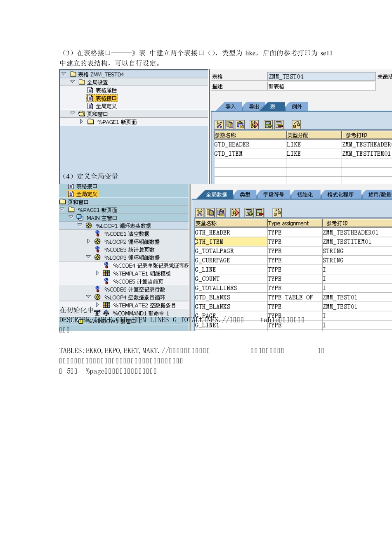Click the loop icon of %LOOP4 空数据条目循环
Image resolution: width=392 pixels, height=555 pixels.
click(x=97, y=297)
